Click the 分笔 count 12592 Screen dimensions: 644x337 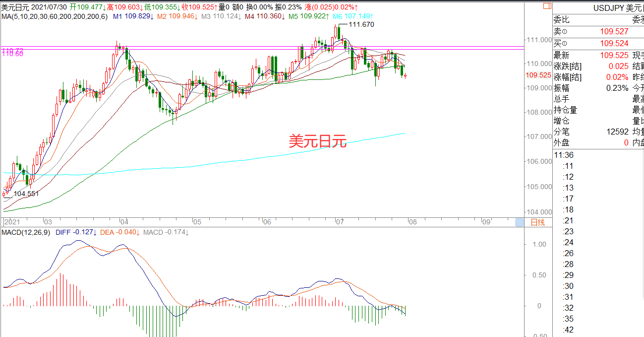click(x=617, y=132)
